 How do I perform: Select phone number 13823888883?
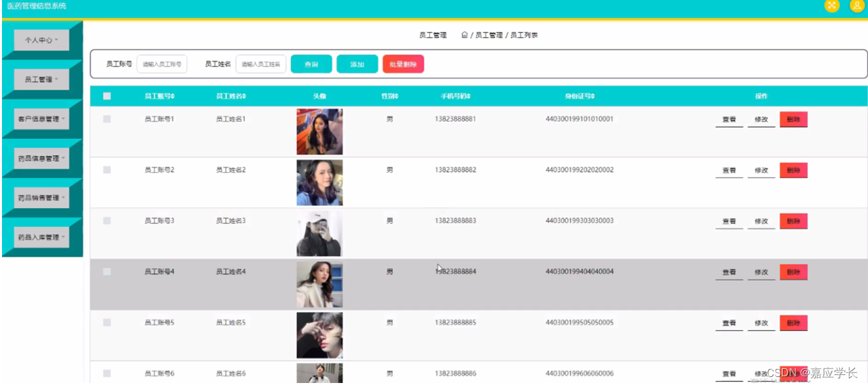[x=456, y=221]
